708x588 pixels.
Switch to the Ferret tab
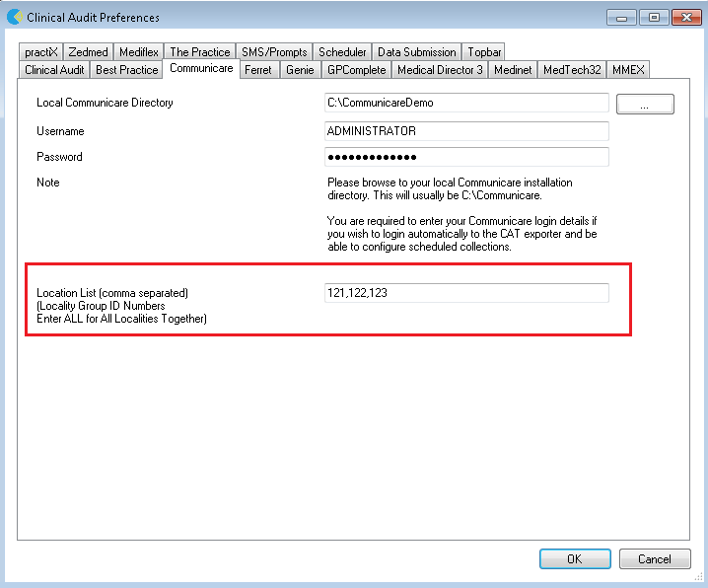tap(257, 70)
